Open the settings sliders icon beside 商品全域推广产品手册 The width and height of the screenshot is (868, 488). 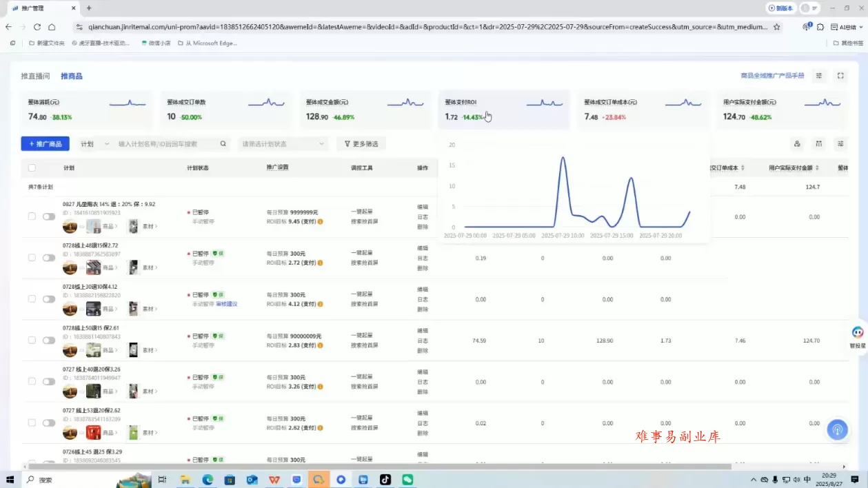point(819,76)
